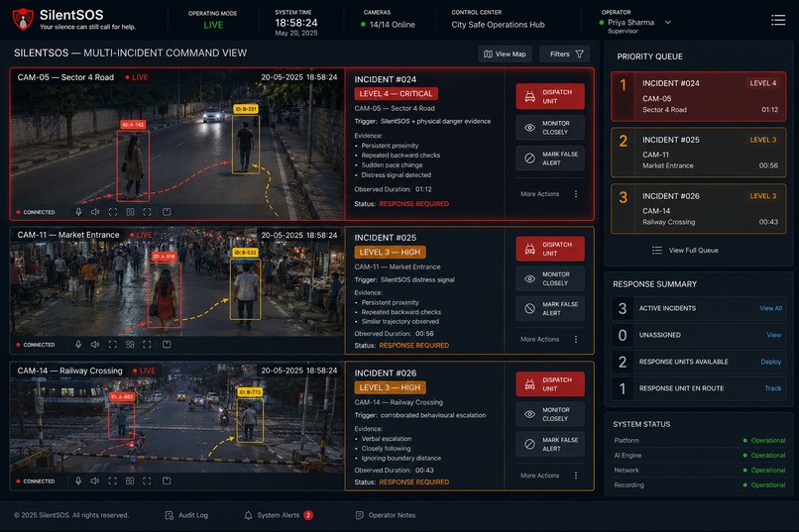Click View All for active incidents
This screenshot has height=532, width=799.
click(770, 308)
